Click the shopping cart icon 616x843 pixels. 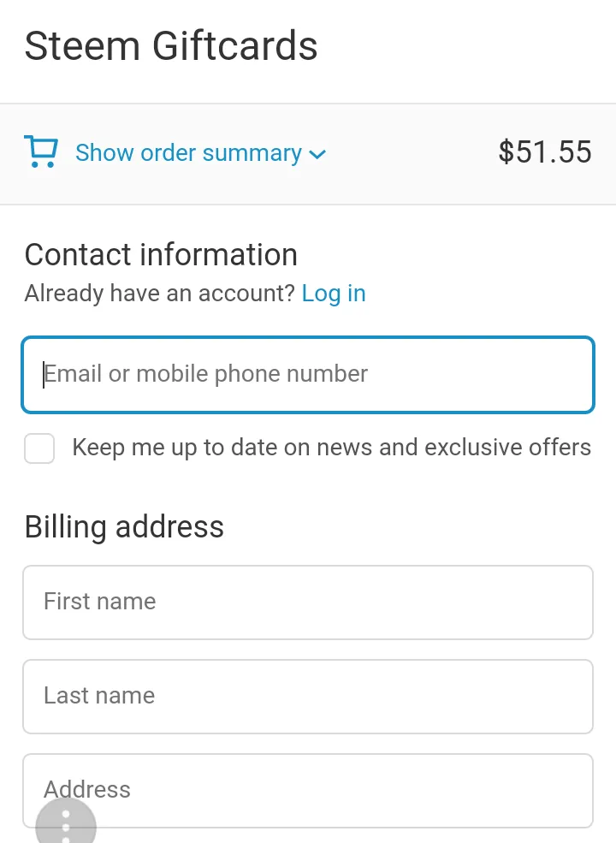(x=41, y=151)
